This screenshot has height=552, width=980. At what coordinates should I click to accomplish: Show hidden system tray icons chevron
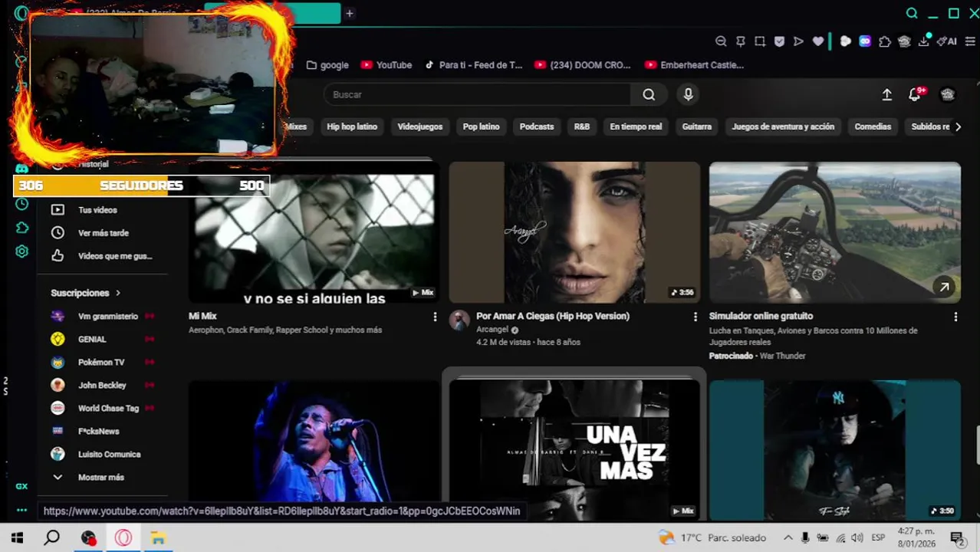tap(788, 537)
